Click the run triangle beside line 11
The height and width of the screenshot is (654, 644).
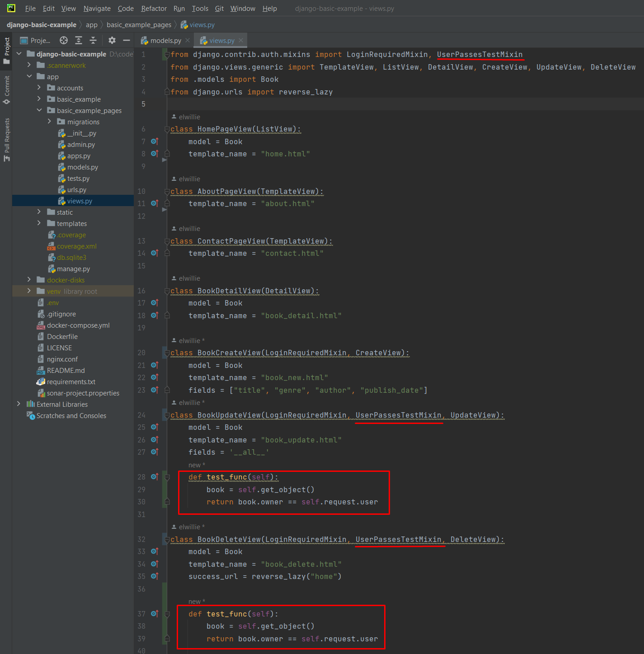click(165, 209)
